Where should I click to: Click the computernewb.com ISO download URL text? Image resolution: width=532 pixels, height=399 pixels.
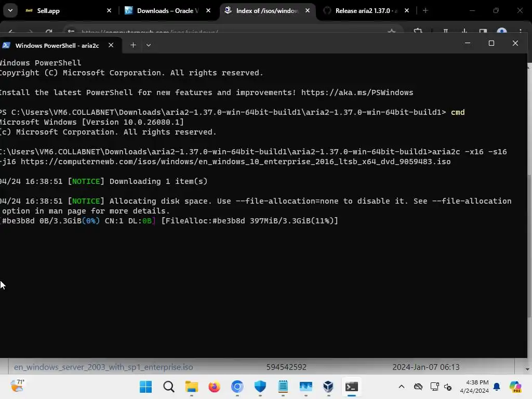[235, 162]
